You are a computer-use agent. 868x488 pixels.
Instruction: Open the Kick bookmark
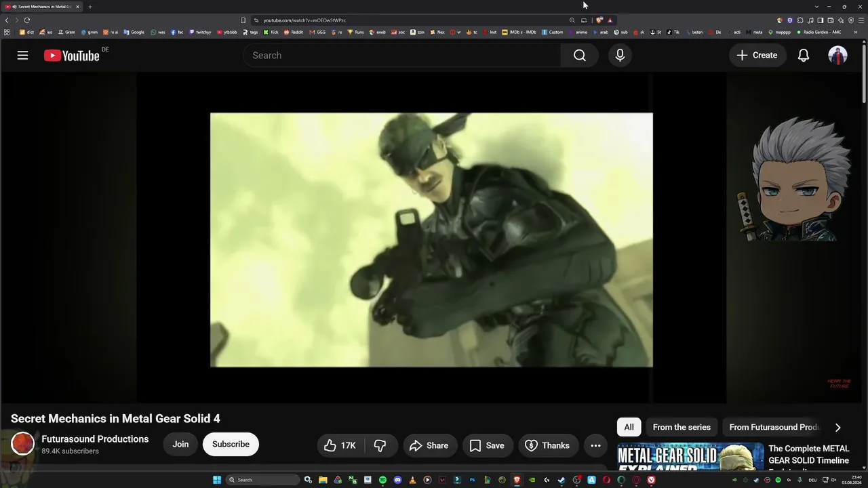271,32
